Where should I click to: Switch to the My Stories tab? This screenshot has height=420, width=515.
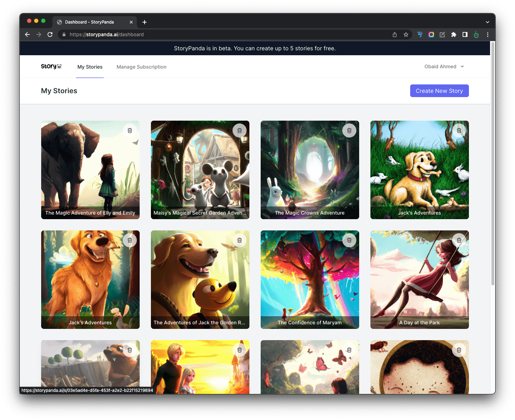pos(90,67)
